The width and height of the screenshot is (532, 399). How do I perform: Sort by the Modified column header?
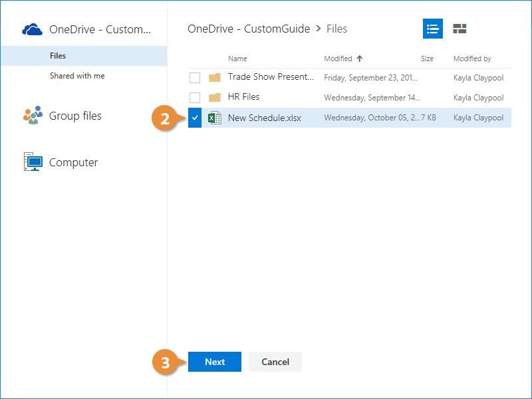(x=338, y=59)
